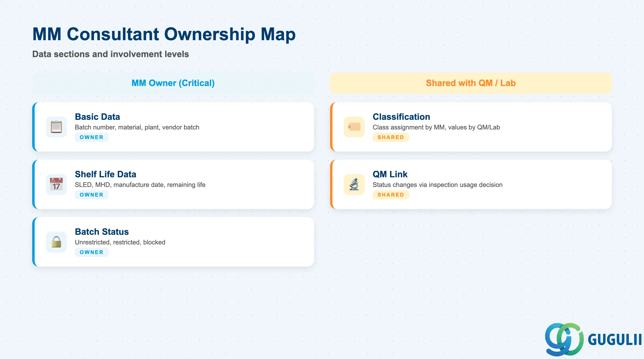Click the Basic Data card title
The height and width of the screenshot is (359, 644).
tap(97, 117)
